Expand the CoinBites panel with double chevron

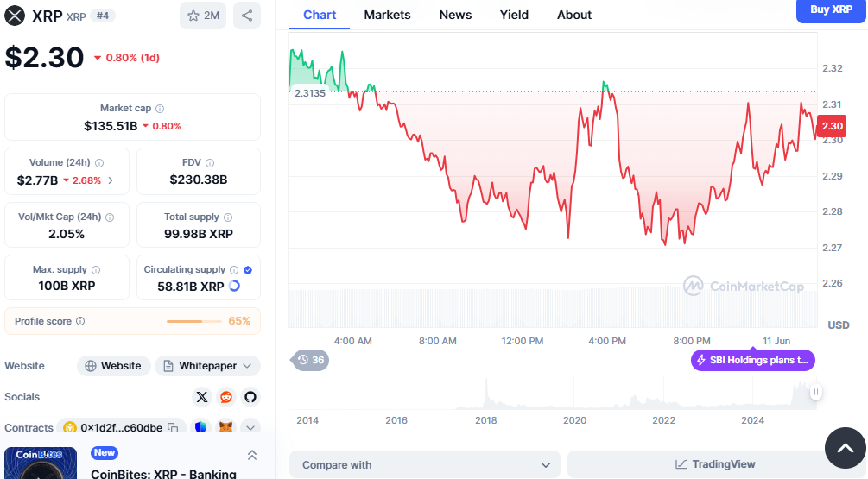tap(252, 455)
